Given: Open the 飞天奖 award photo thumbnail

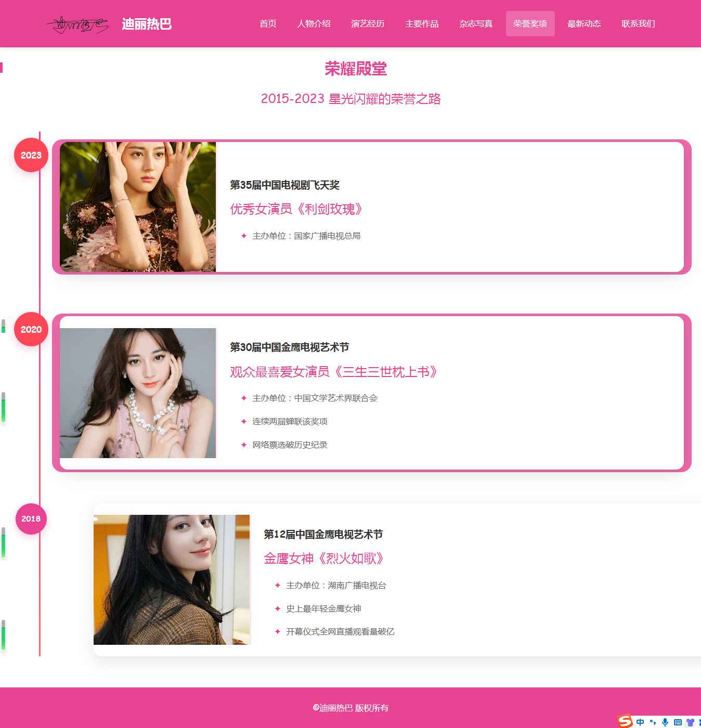Looking at the screenshot, I should (138, 207).
